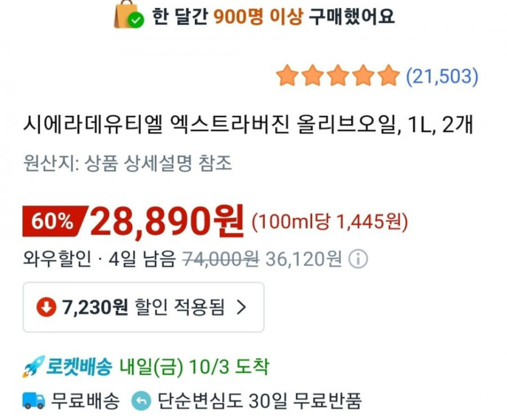Click the info icon beside 36,120원

tap(358, 259)
